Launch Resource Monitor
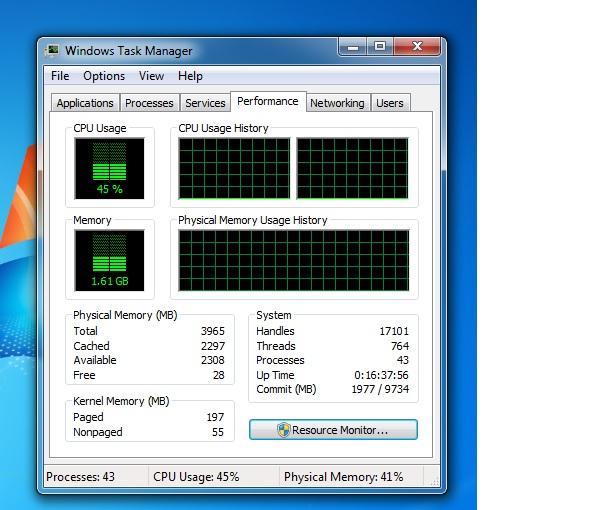 tap(333, 430)
